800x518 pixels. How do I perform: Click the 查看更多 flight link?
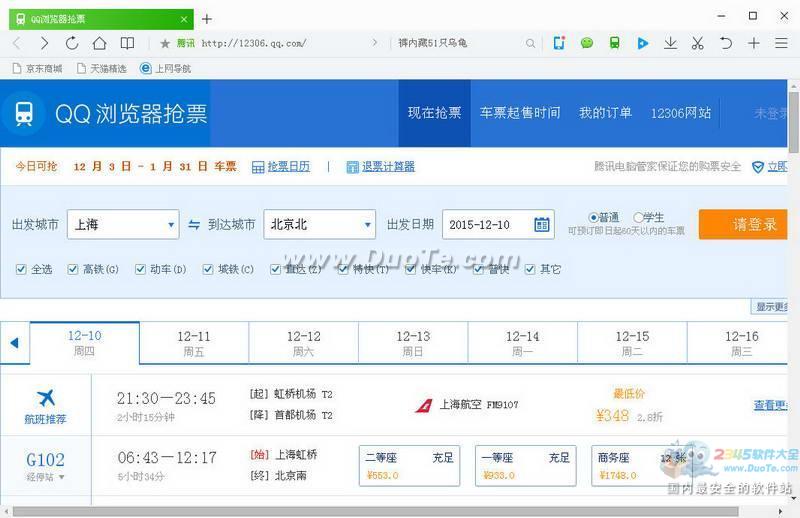[770, 405]
